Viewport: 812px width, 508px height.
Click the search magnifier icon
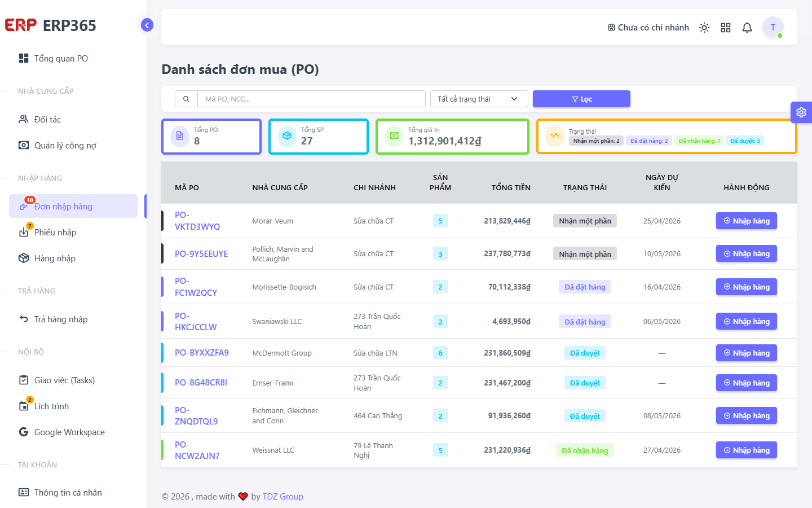pos(186,99)
